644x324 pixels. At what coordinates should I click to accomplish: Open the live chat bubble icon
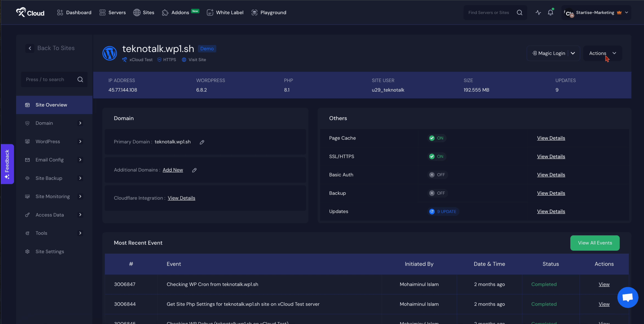(628, 297)
